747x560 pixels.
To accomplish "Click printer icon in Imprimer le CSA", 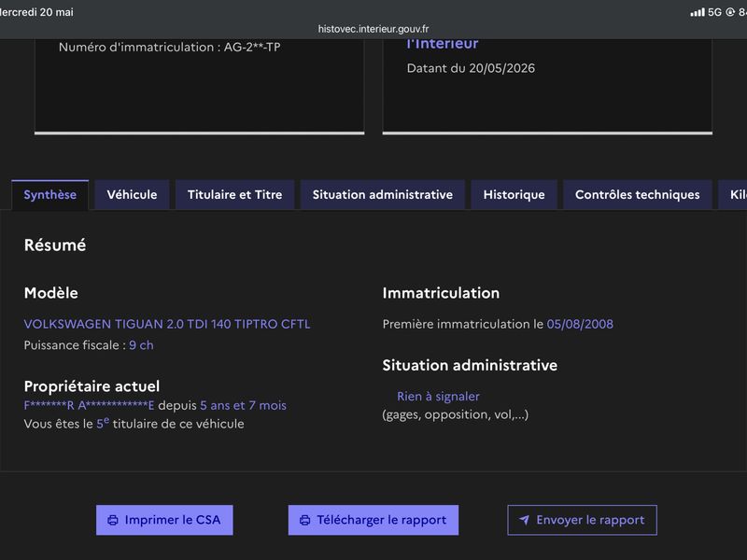I will click(113, 520).
